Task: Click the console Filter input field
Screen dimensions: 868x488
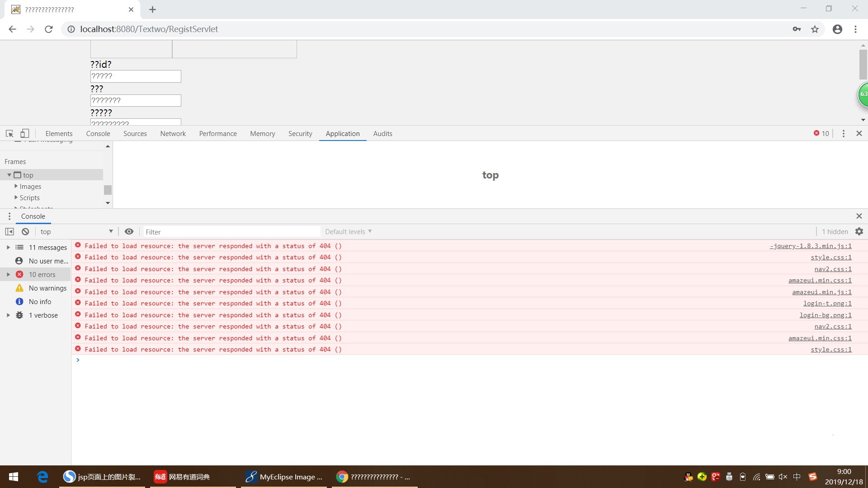Action: [231, 232]
